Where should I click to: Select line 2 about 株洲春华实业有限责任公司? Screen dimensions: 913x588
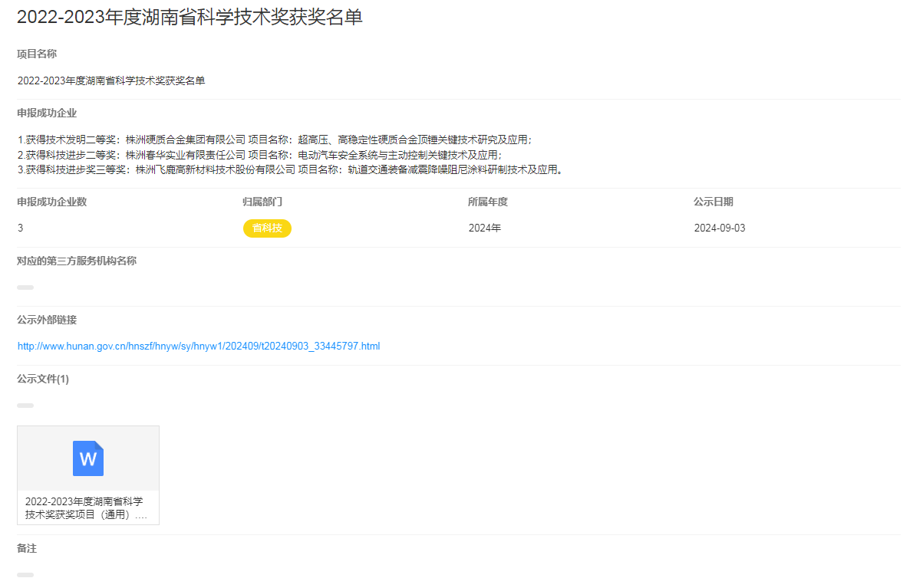259,156
